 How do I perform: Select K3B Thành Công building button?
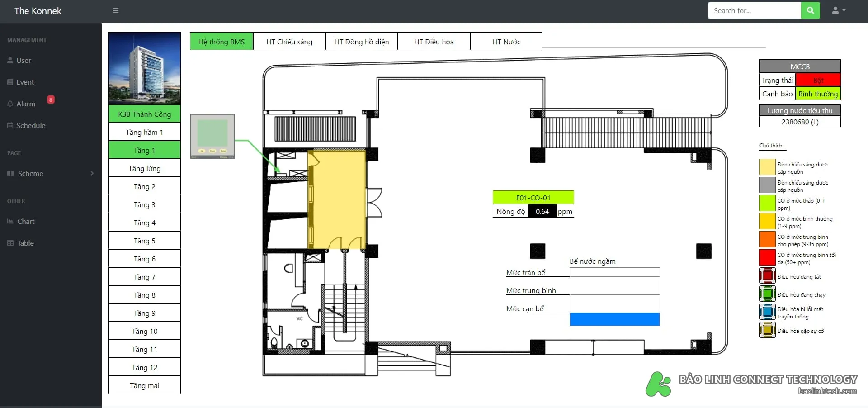(x=145, y=114)
